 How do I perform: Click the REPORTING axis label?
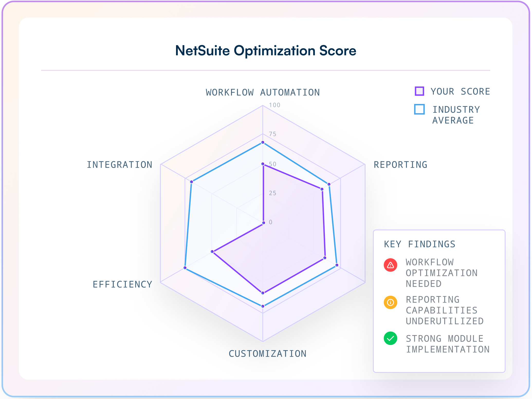click(400, 165)
